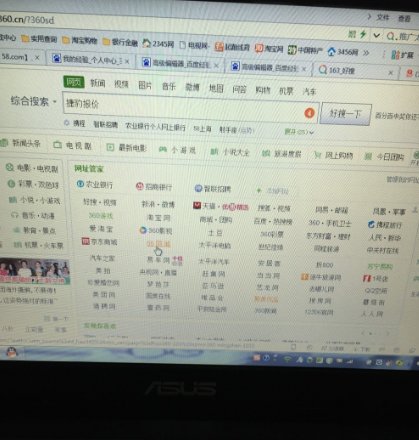The height and width of the screenshot is (440, 419).
Task: Select the 问答 search category
Action: [239, 89]
